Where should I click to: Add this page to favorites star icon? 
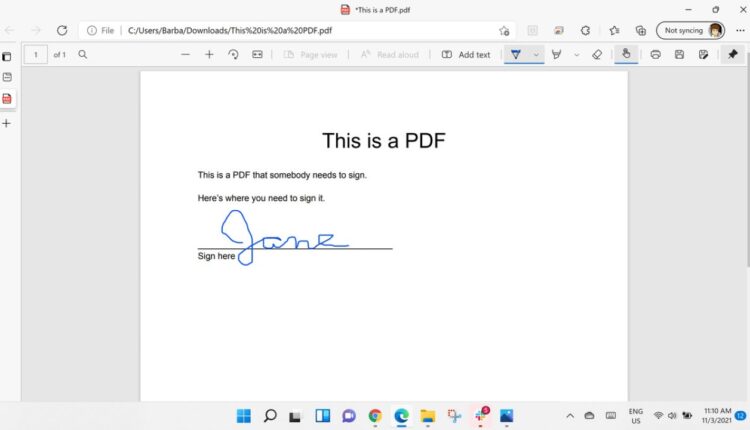click(x=504, y=31)
